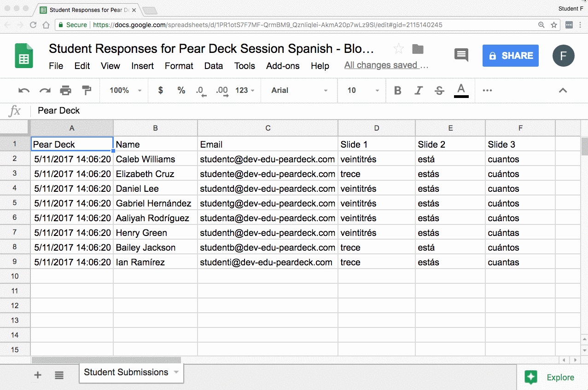Star this spreadsheet
This screenshot has width=588, height=390.
(399, 49)
